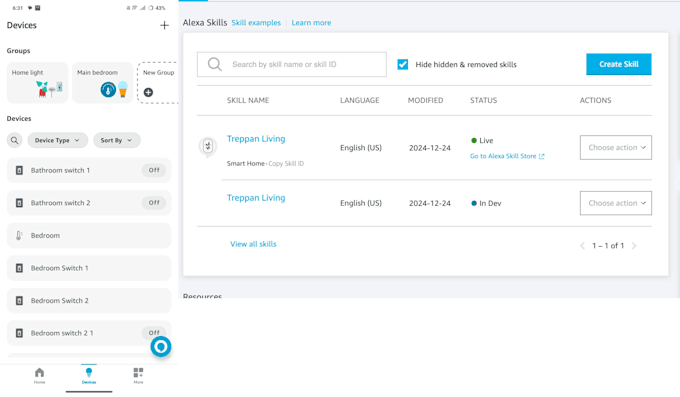The height and width of the screenshot is (397, 680).
Task: Click the Bedroom switch 2 1 device icon
Action: (x=19, y=333)
